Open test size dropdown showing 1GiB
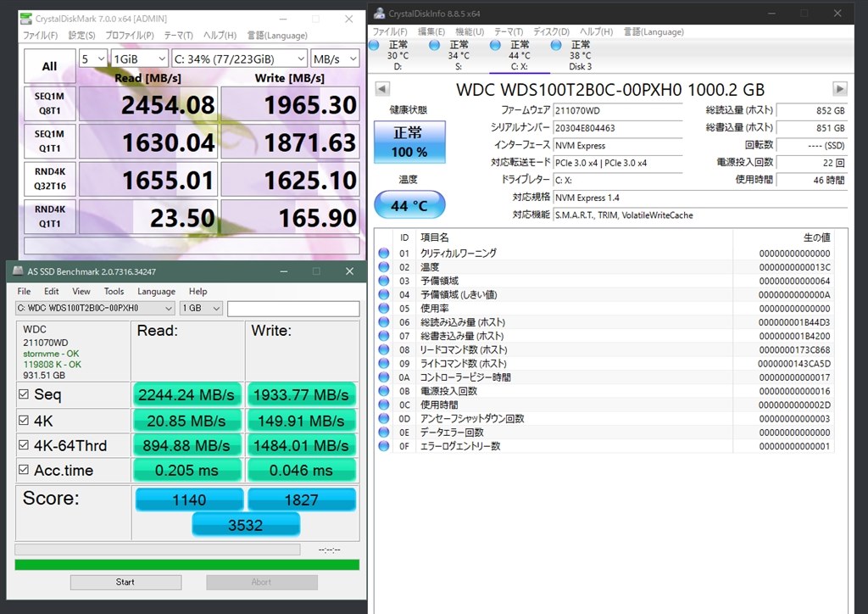 (140, 59)
